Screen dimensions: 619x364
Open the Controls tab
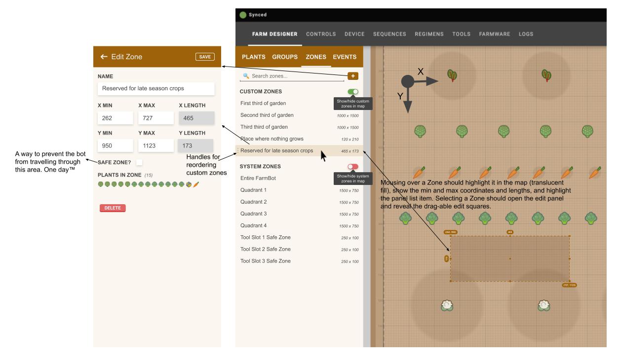[321, 34]
